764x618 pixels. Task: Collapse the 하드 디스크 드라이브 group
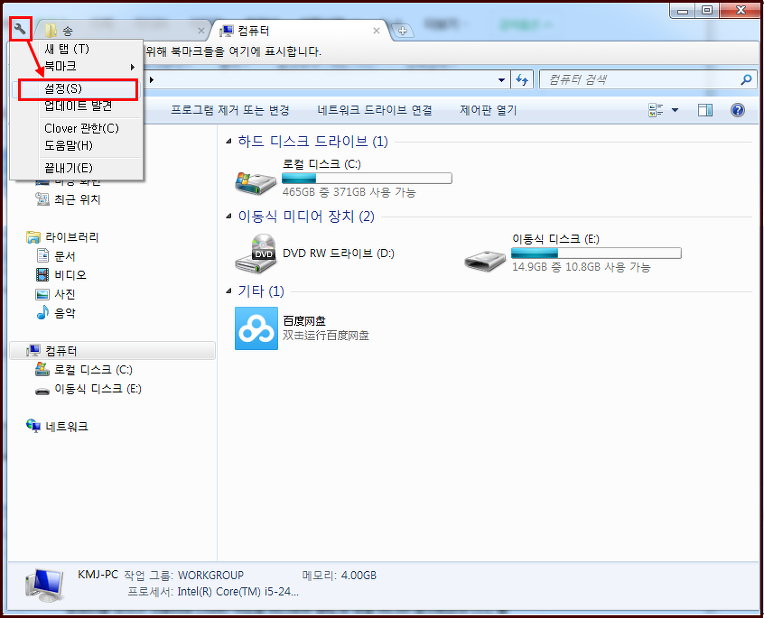coord(229,142)
